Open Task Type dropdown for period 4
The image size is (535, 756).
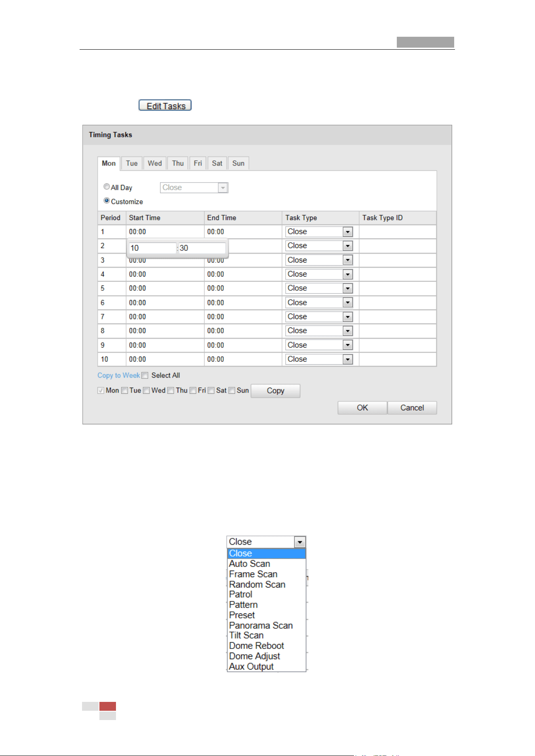[319, 274]
